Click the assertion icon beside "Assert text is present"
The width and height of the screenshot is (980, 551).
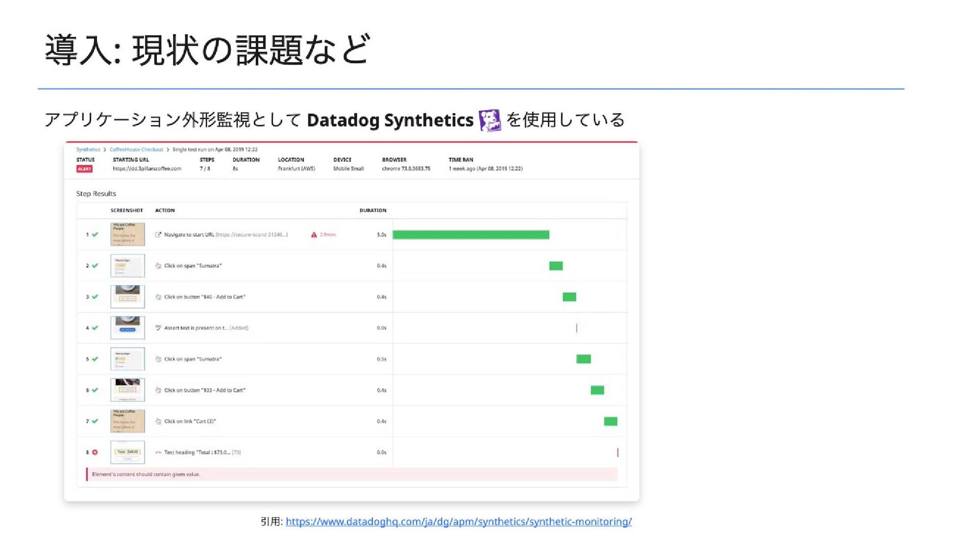pyautogui.click(x=158, y=328)
